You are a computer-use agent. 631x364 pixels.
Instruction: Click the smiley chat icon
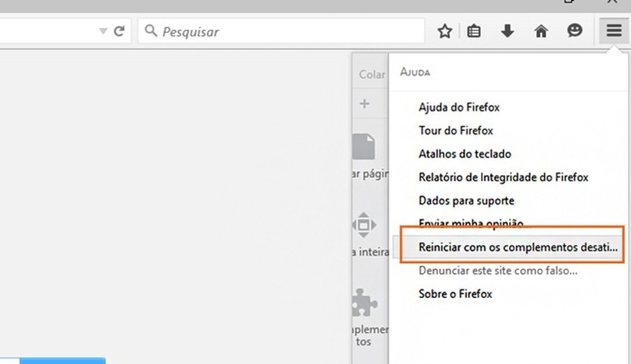[575, 31]
